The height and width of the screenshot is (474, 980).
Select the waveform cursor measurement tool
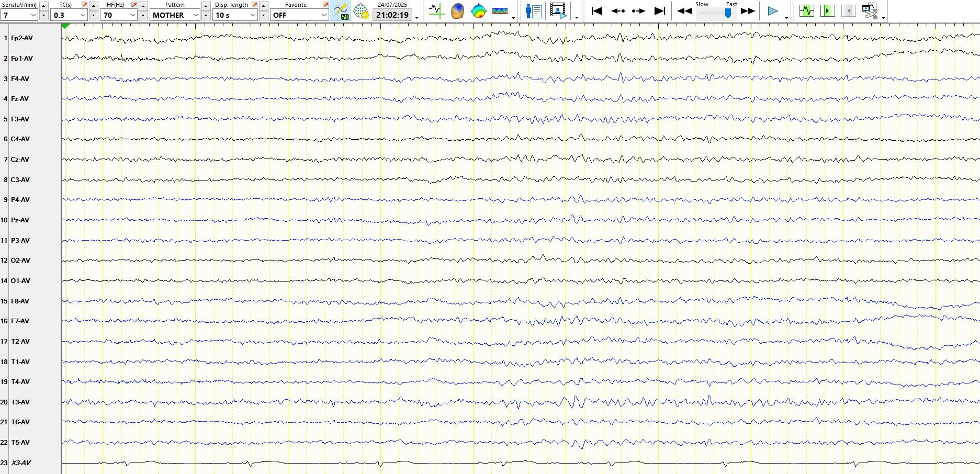pyautogui.click(x=436, y=11)
